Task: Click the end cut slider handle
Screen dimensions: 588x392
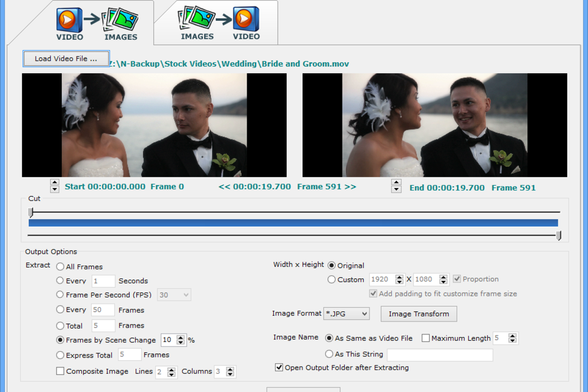Action: coord(559,236)
